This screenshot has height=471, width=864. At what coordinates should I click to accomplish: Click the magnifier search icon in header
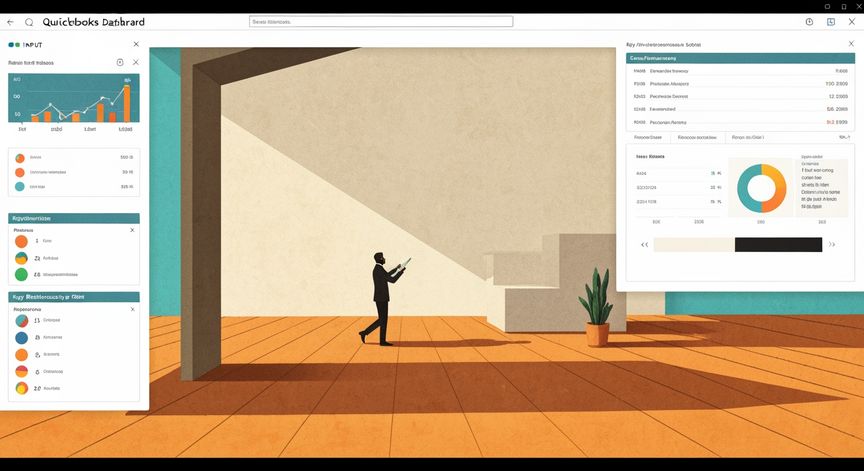point(29,23)
